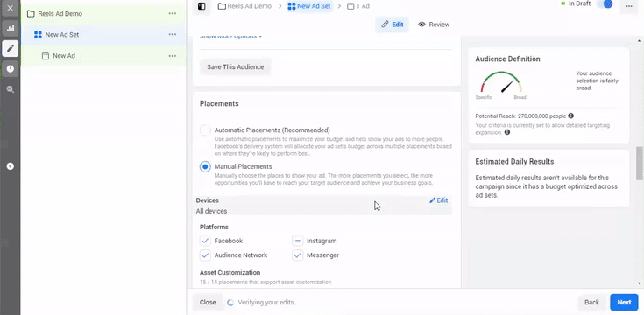Uncheck the Messenger platform checkbox
Viewport: 644px width, 315px height.
(x=298, y=255)
